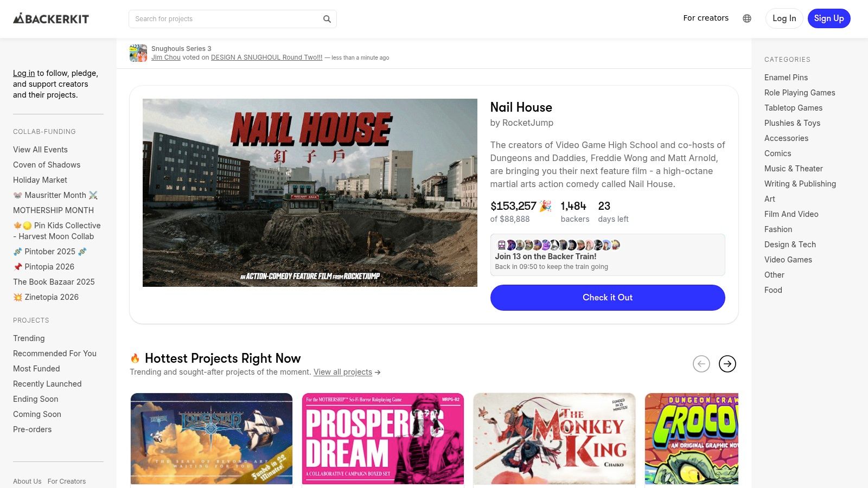The image size is (868, 488).
Task: Click the Snughouls Series 3 avatar
Action: (138, 53)
